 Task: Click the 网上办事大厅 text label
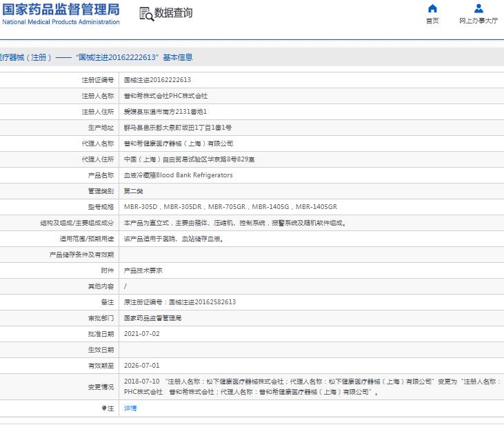pos(478,21)
